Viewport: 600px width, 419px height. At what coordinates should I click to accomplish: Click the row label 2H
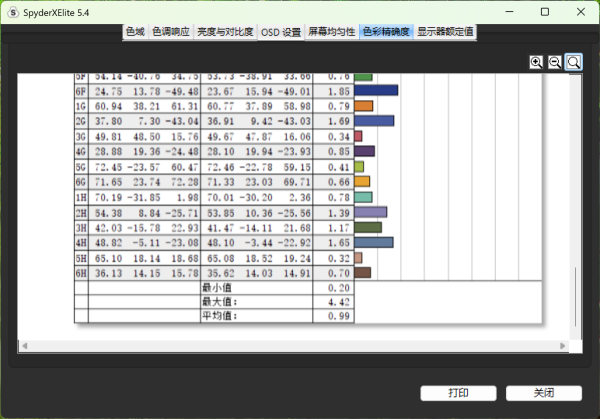point(81,213)
